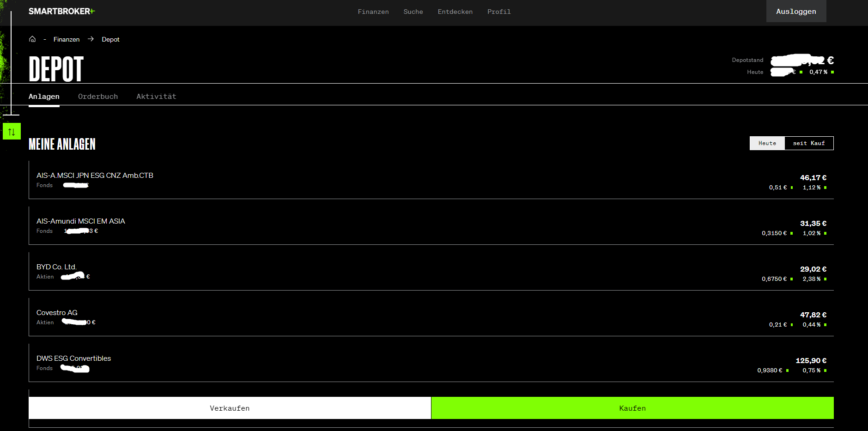Click the 0,75 % daily change
868x431 pixels.
pos(812,370)
